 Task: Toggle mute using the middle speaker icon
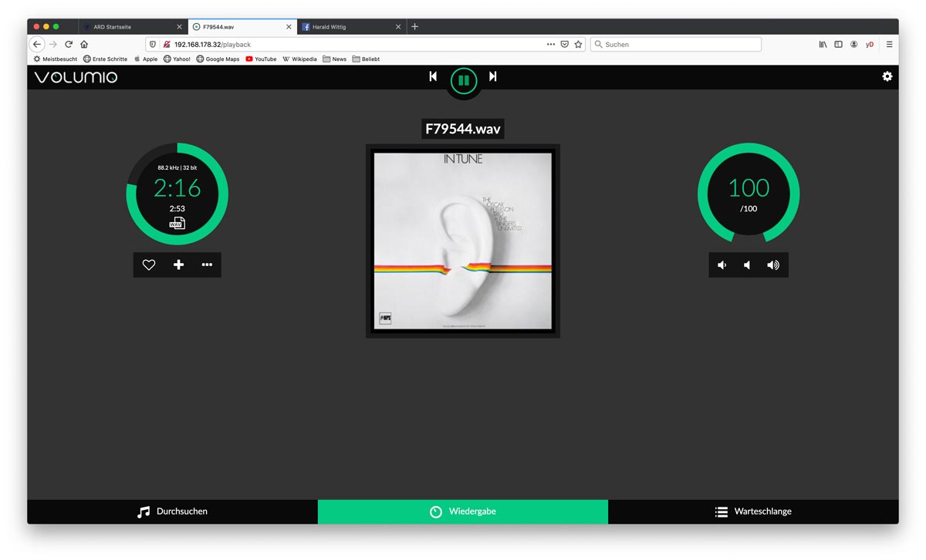[747, 265]
